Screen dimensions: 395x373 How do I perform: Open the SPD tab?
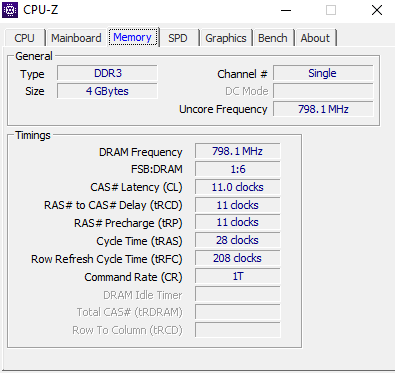(178, 38)
